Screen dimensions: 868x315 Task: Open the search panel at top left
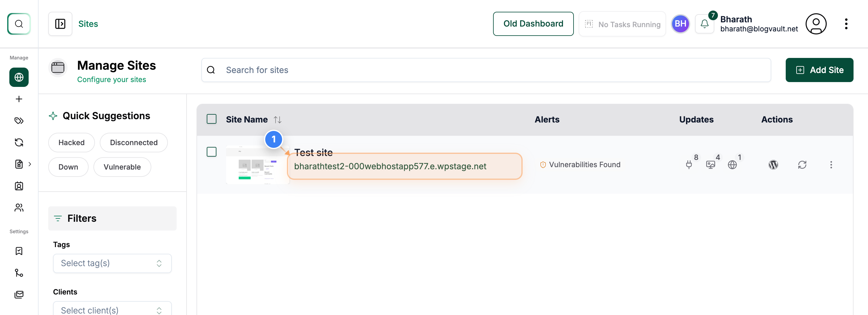(19, 24)
